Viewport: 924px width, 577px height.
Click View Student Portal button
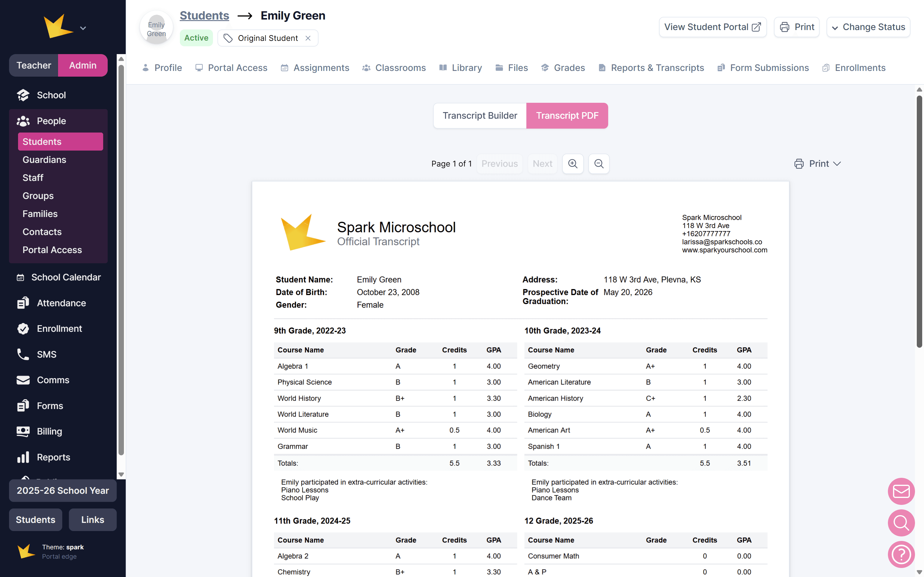point(713,27)
